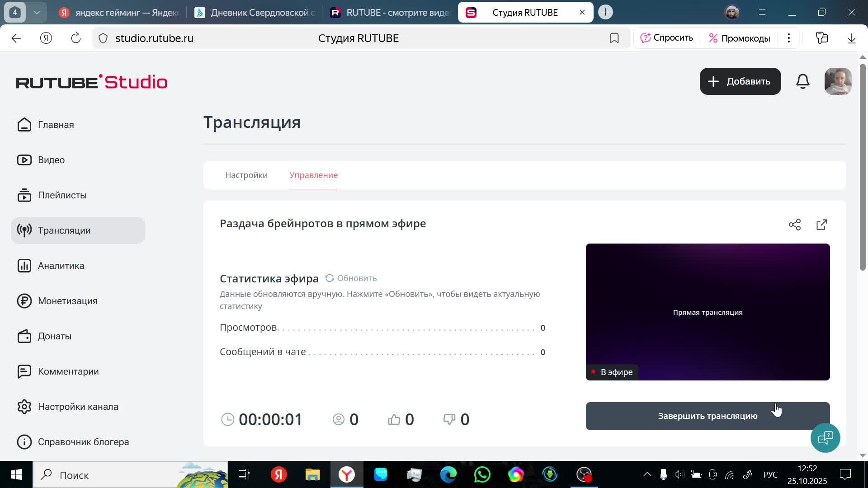
Task: Select the Управление tab
Action: pos(313,175)
